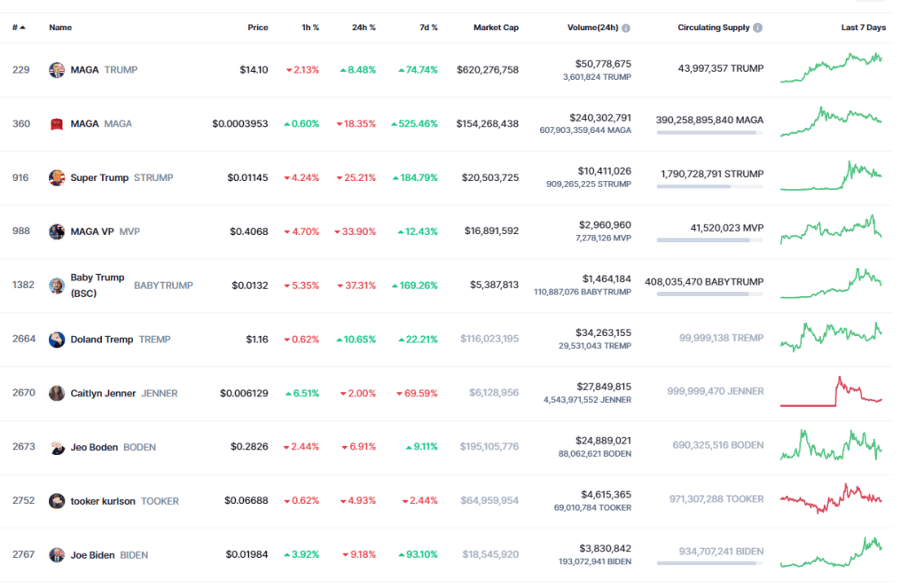The height and width of the screenshot is (588, 908).
Task: Click the $0.01145 price value
Action: tap(247, 178)
